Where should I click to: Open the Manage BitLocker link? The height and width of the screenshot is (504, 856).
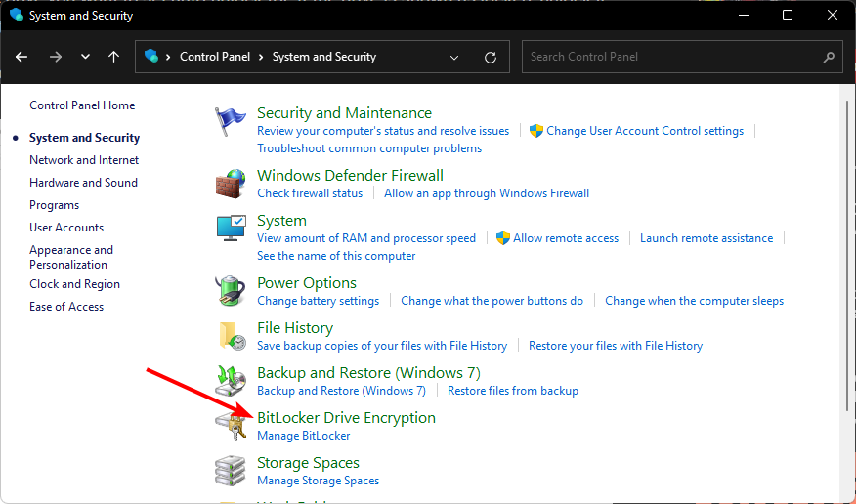click(x=303, y=436)
